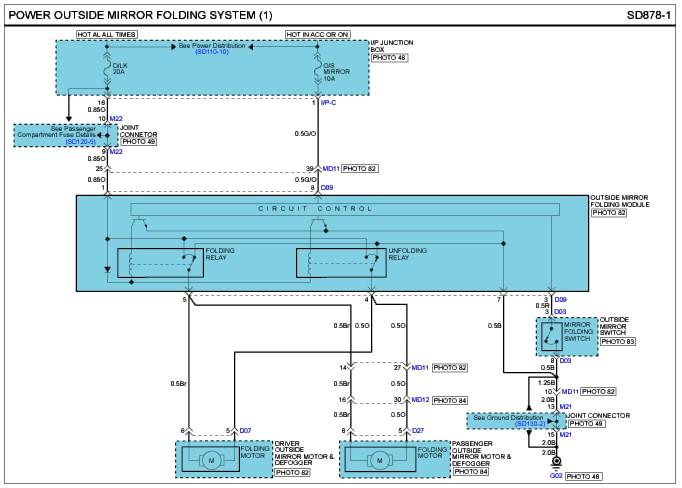Image resolution: width=682 pixels, height=488 pixels.
Task: Open PHOTO 84 under passenger mirror motor label
Action: coord(471,471)
